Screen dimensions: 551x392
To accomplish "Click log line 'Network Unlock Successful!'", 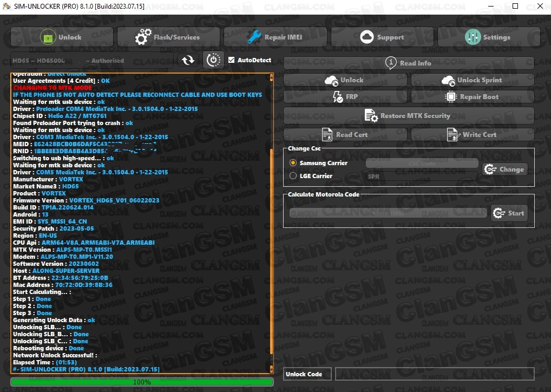I will (x=55, y=355).
